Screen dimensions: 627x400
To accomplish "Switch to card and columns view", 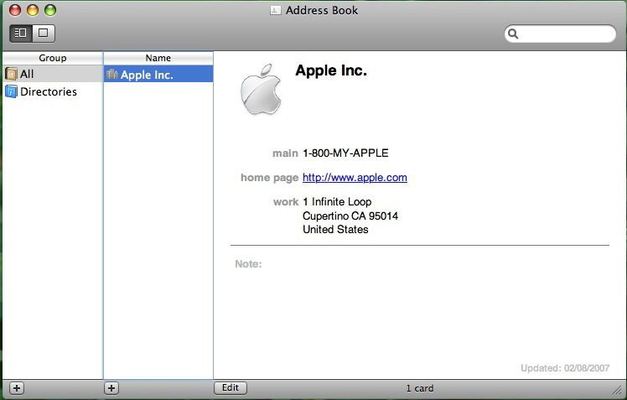I will point(21,33).
